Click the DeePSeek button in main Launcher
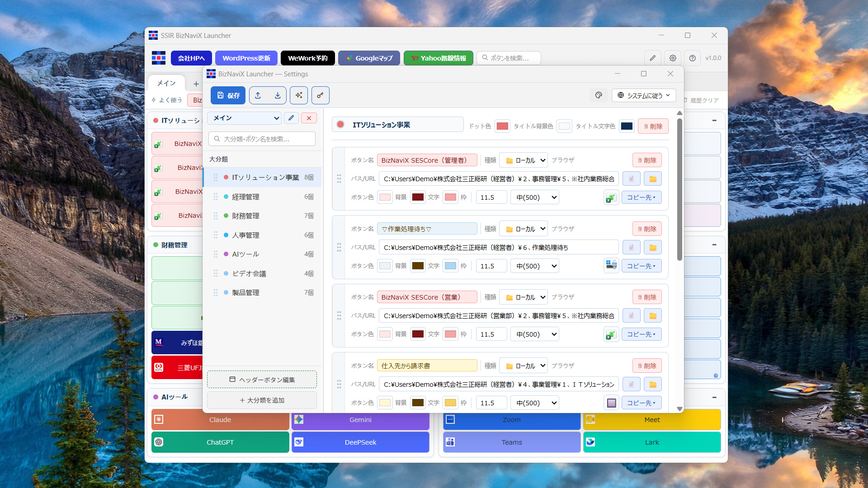 coord(360,442)
